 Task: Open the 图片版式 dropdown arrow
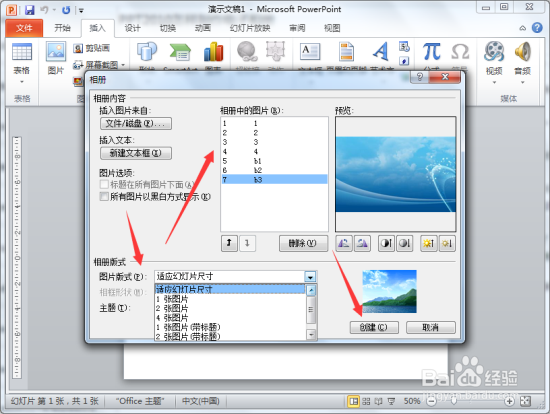point(310,277)
